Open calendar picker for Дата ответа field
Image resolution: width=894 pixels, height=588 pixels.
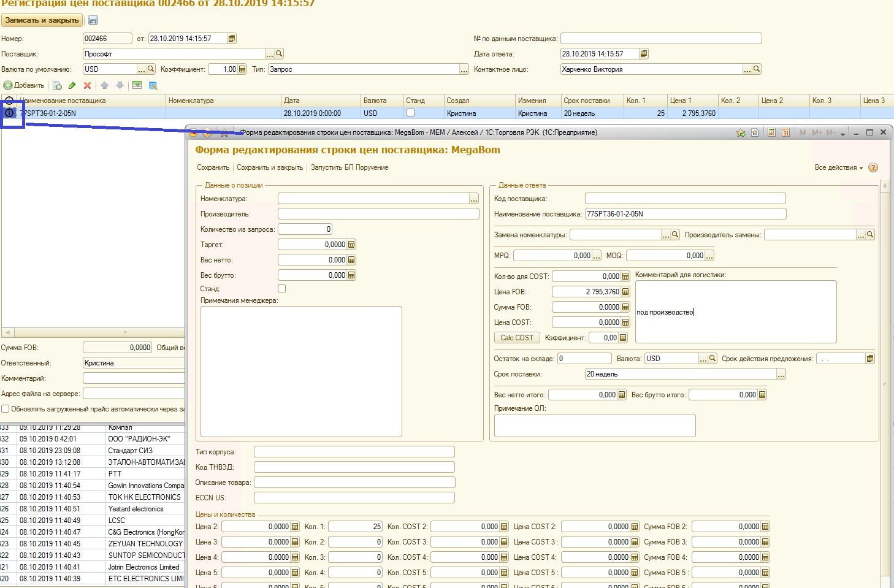pyautogui.click(x=644, y=54)
